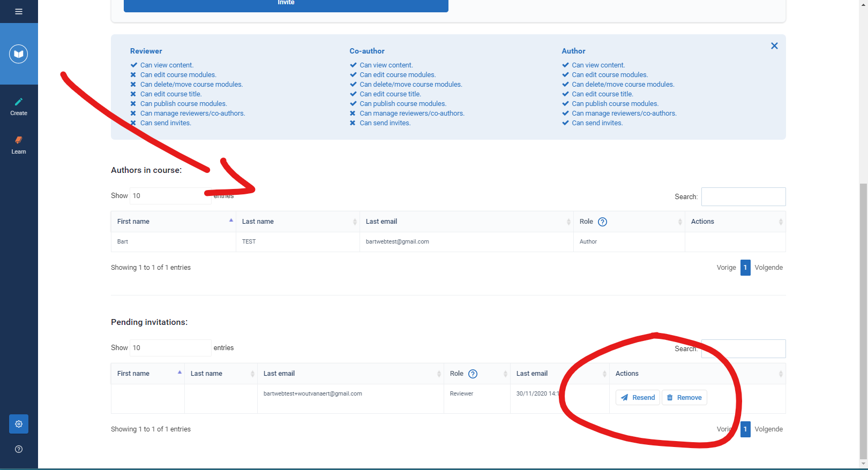Image resolution: width=868 pixels, height=470 pixels.
Task: Sort Authors table by Last email
Action: point(467,222)
